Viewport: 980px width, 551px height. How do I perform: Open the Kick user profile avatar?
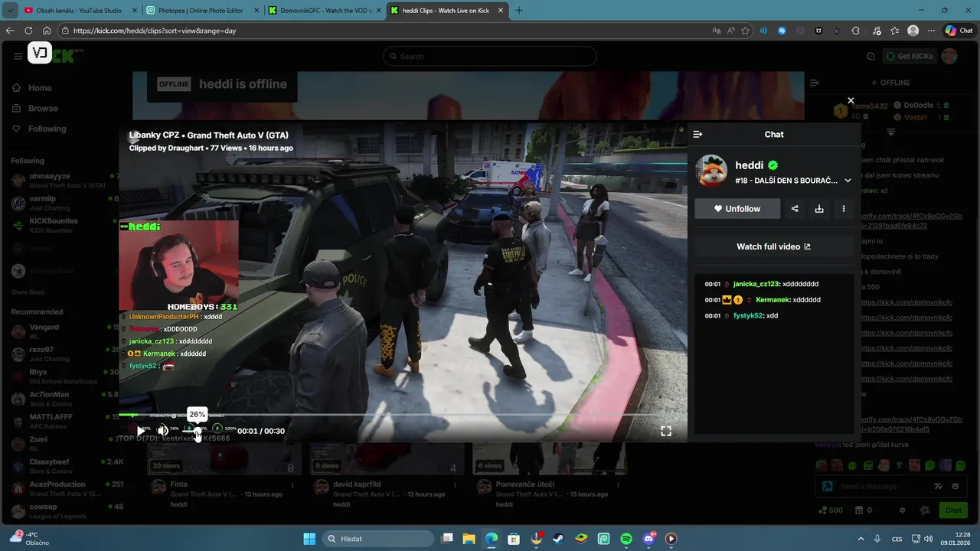click(x=949, y=56)
